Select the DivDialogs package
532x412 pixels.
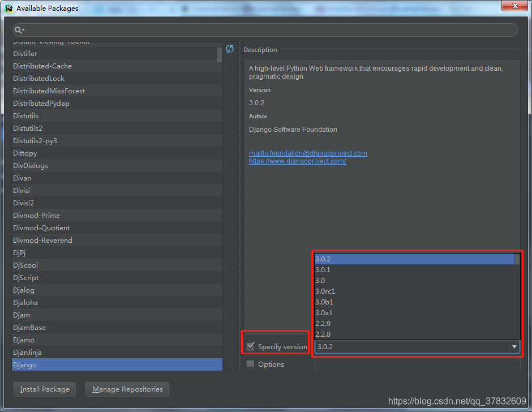117,166
